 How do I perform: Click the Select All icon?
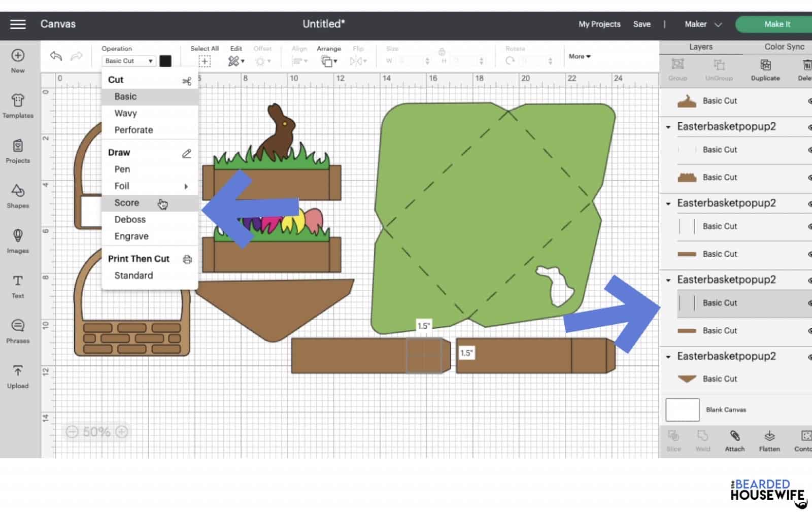[x=205, y=61]
